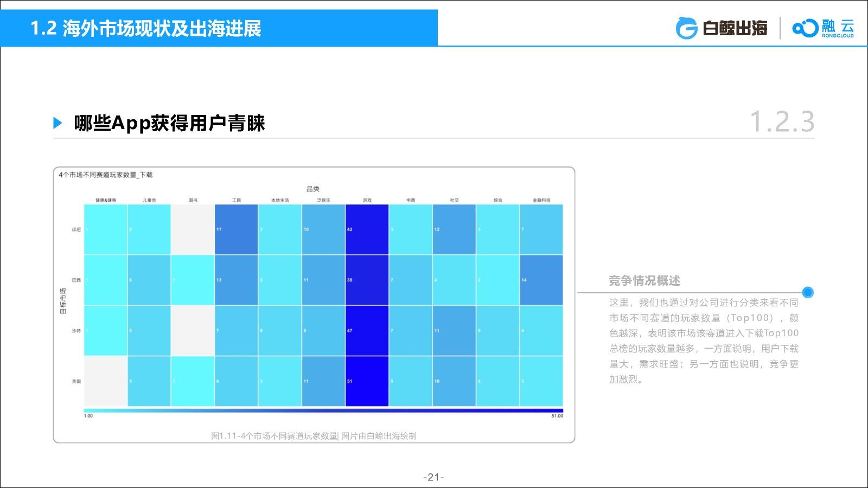Click the 沙特 游戏 cell showing 47

click(x=367, y=331)
